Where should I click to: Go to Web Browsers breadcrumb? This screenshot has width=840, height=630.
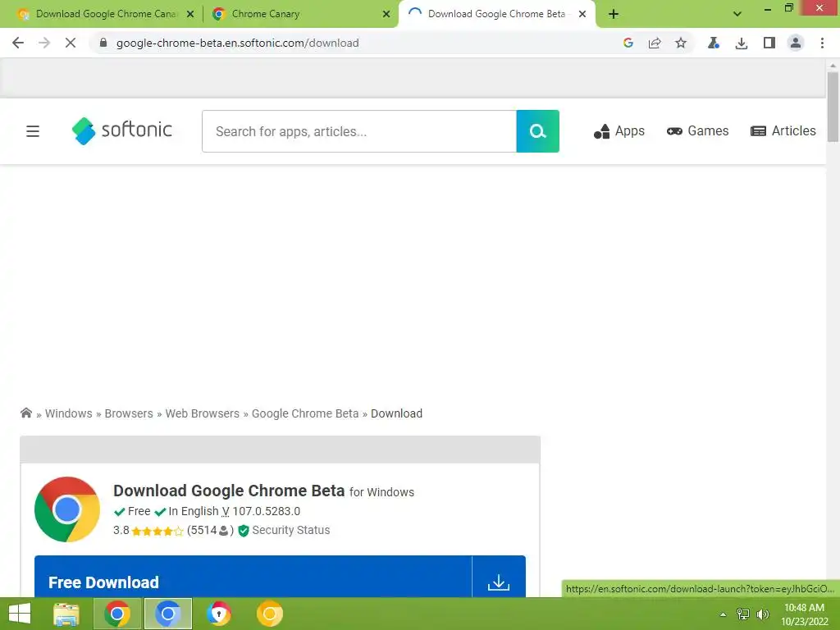pos(202,413)
